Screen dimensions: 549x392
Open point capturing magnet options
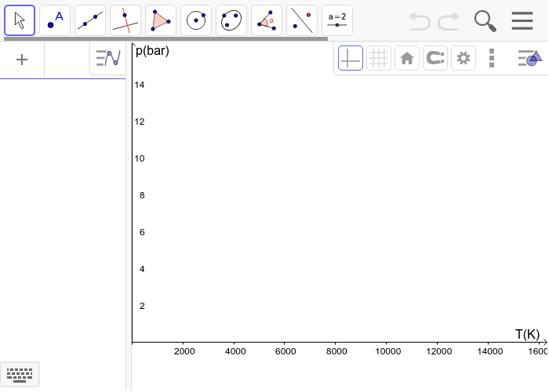[435, 58]
